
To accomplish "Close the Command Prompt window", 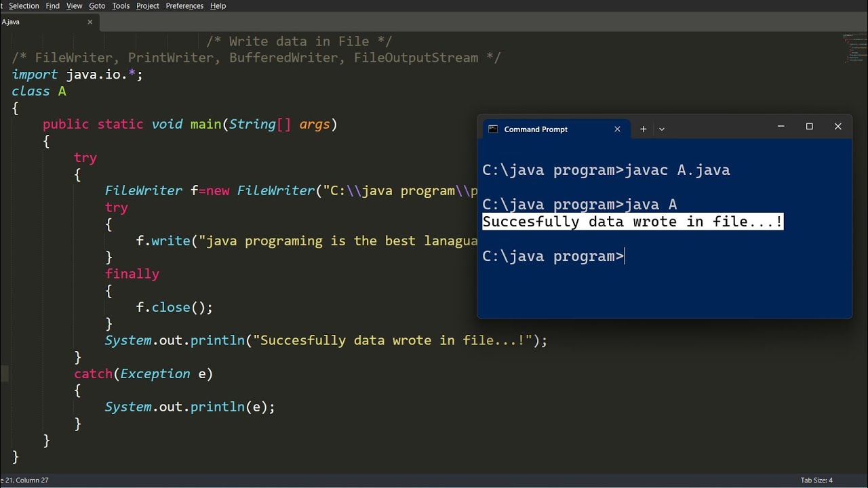I will pos(837,127).
